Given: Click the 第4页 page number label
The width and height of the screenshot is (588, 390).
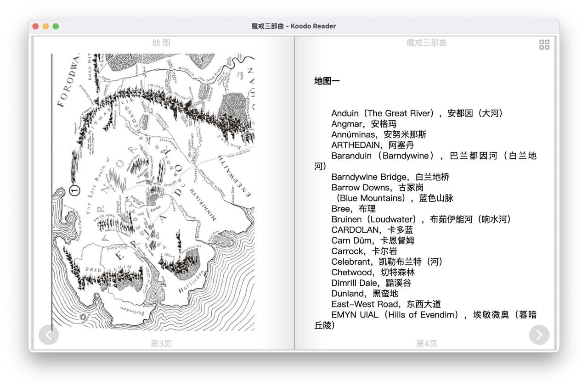Looking at the screenshot, I should tap(426, 343).
